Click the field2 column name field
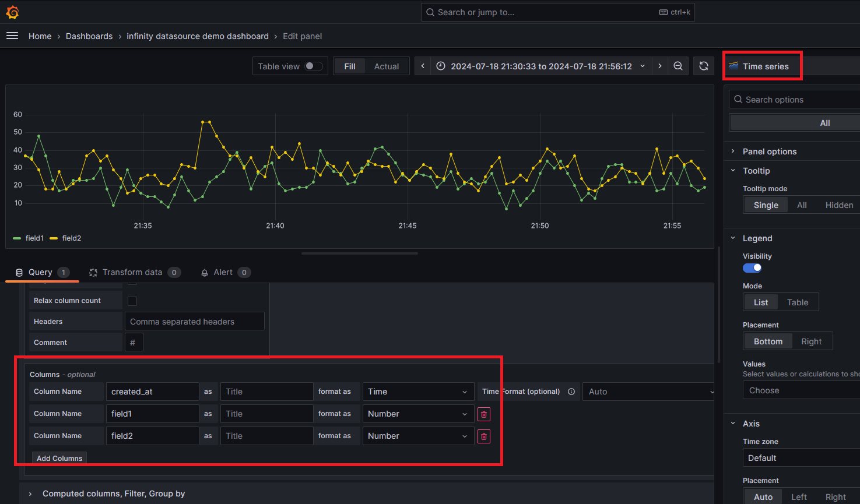Screen dimensions: 860x504 (x=152, y=436)
